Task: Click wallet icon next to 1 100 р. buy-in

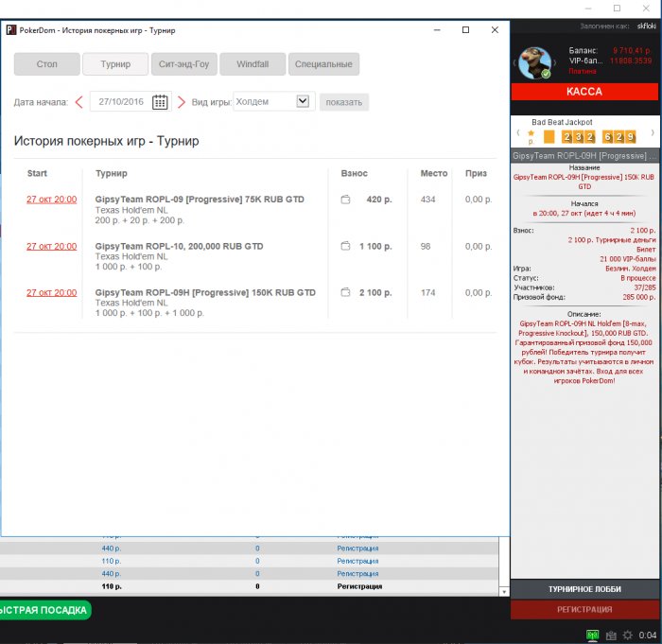Action: (x=345, y=246)
